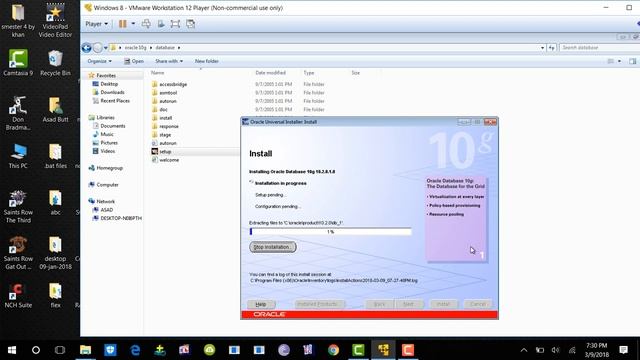Click Open in the Explorer toolbar
The width and height of the screenshot is (640, 360).
134,61
